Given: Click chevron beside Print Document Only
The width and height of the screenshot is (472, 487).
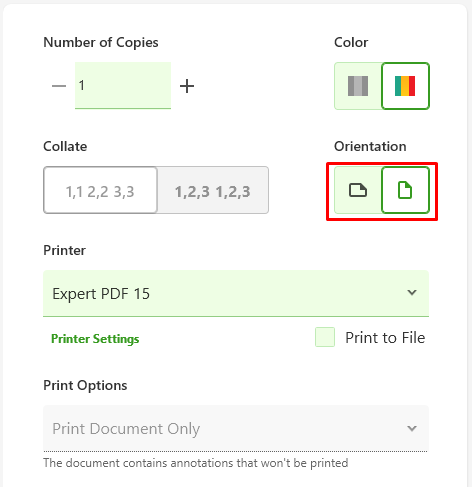Looking at the screenshot, I should pyautogui.click(x=412, y=428).
